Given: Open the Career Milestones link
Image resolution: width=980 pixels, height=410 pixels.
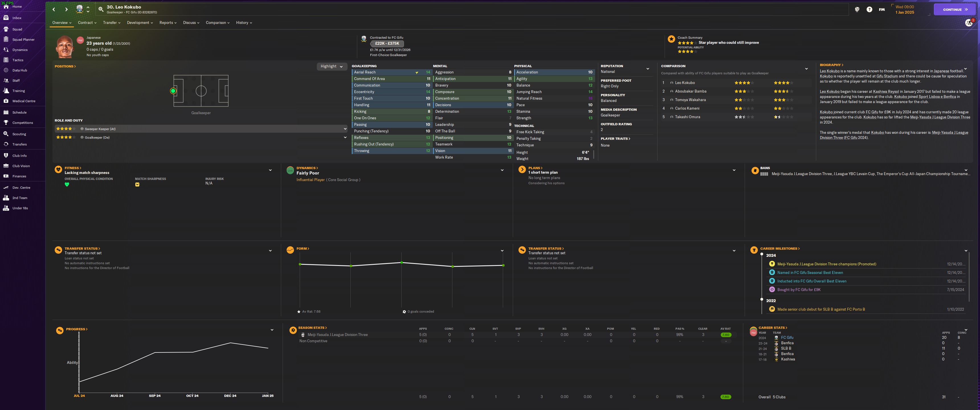Looking at the screenshot, I should 779,249.
